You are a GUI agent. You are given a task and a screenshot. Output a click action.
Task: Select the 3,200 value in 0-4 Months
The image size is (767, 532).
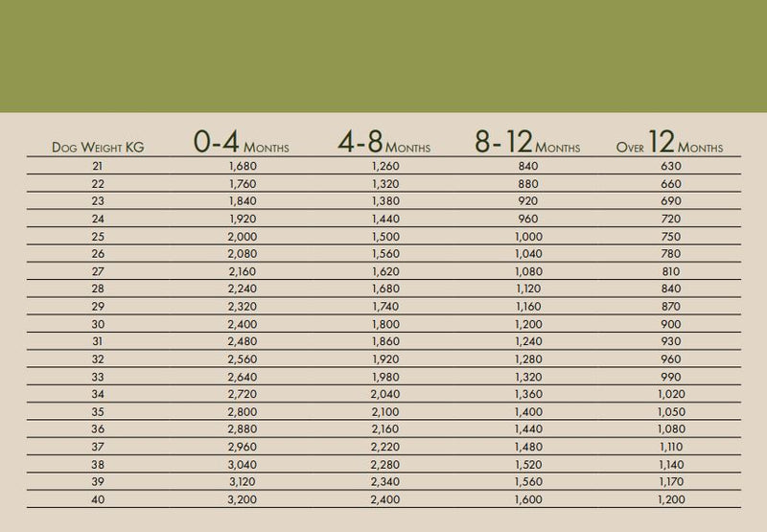click(x=242, y=501)
